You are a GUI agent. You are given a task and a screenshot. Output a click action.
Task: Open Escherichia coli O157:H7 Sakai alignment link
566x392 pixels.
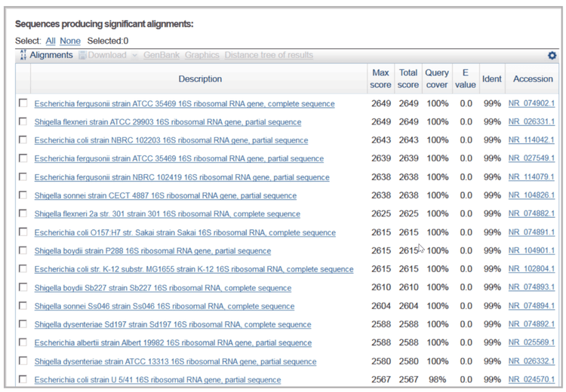[185, 233]
